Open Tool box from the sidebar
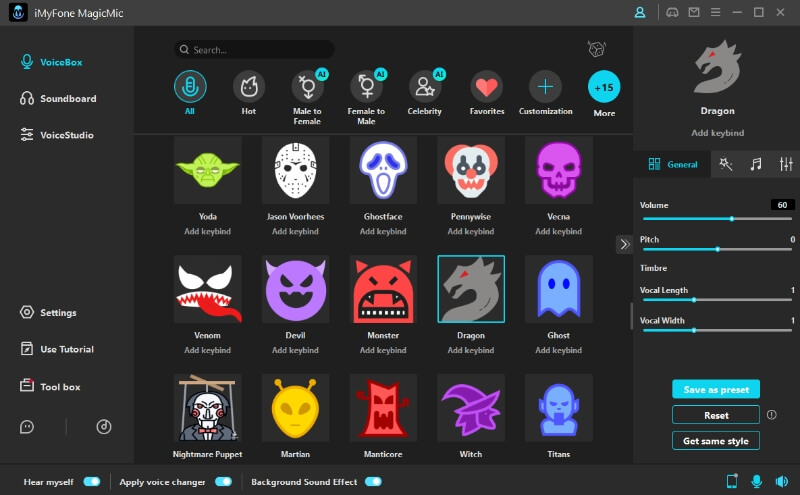This screenshot has height=495, width=800. point(50,386)
